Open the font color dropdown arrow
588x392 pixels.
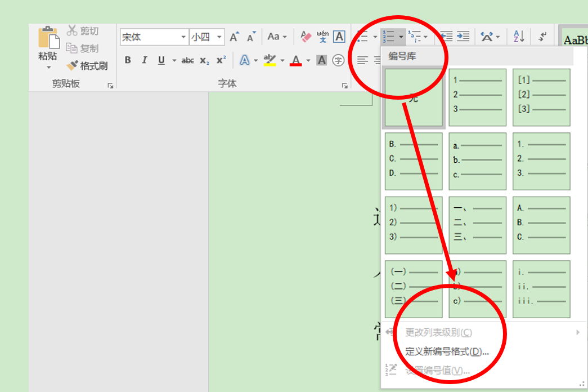click(x=308, y=60)
